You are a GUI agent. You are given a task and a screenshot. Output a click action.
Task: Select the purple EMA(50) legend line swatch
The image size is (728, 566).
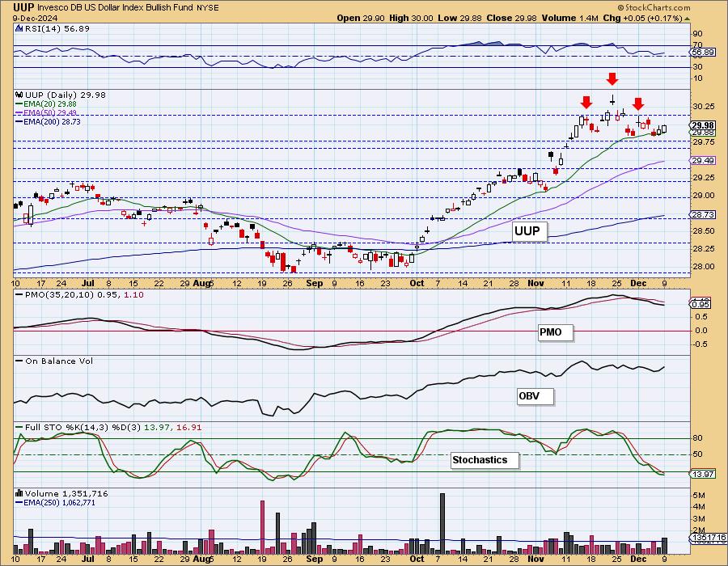(x=19, y=112)
